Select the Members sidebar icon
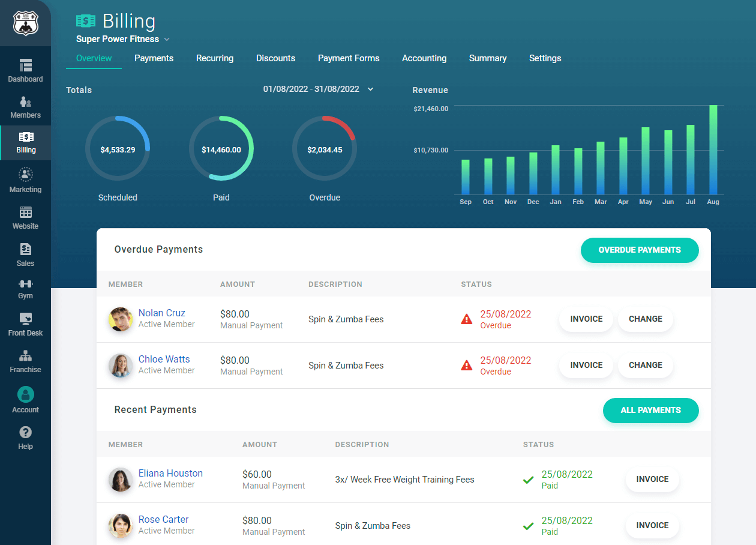756x545 pixels. (25, 103)
